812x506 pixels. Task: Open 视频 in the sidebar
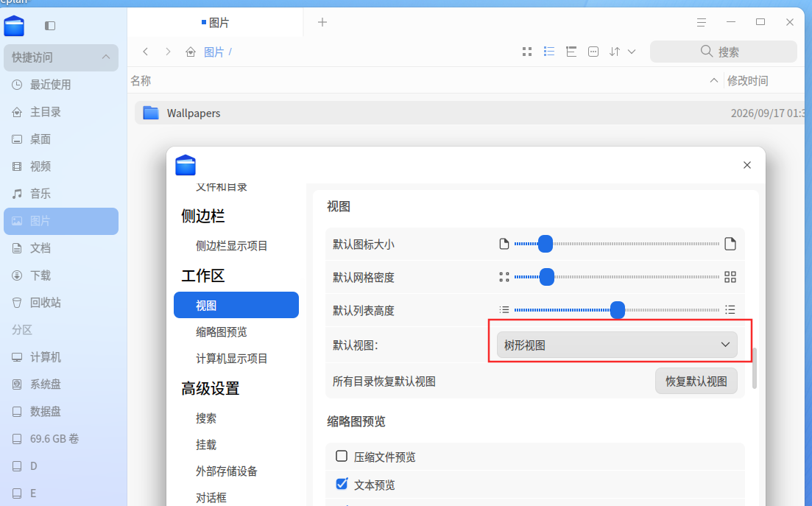pyautogui.click(x=61, y=166)
